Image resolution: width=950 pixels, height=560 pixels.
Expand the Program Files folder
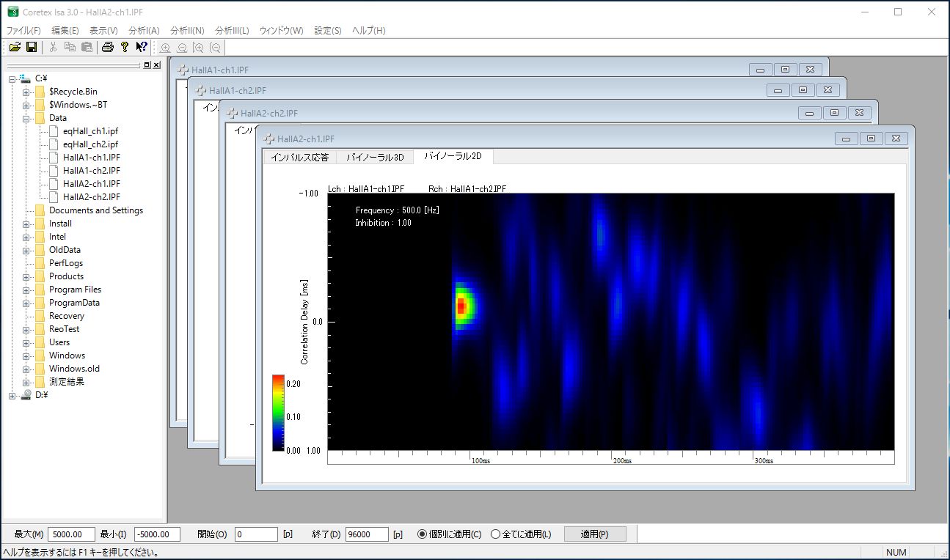[x=26, y=290]
